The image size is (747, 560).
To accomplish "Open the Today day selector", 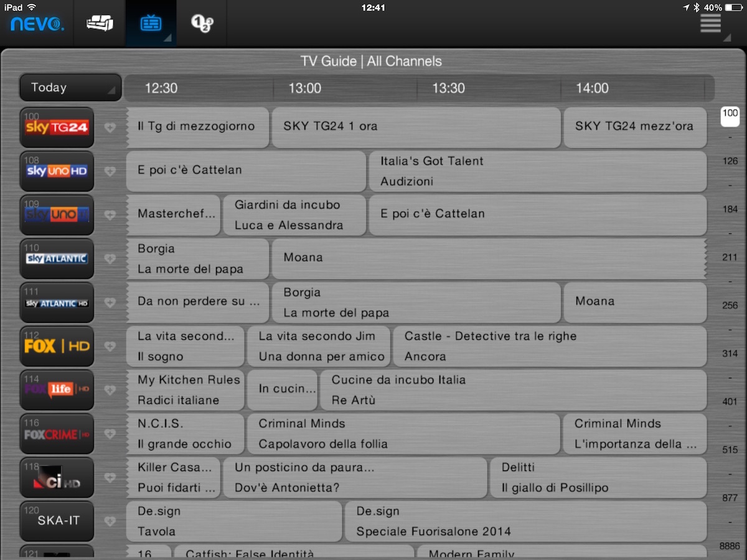I will point(70,88).
